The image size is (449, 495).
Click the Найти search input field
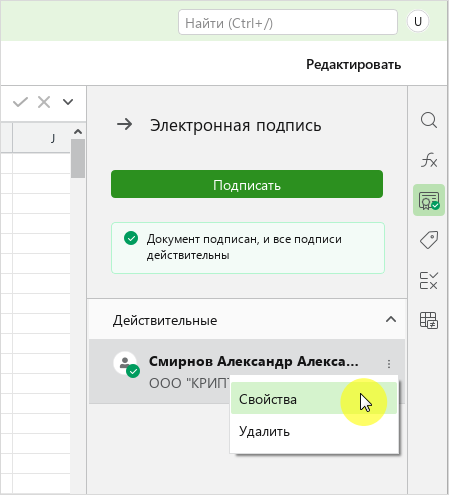pyautogui.click(x=288, y=22)
